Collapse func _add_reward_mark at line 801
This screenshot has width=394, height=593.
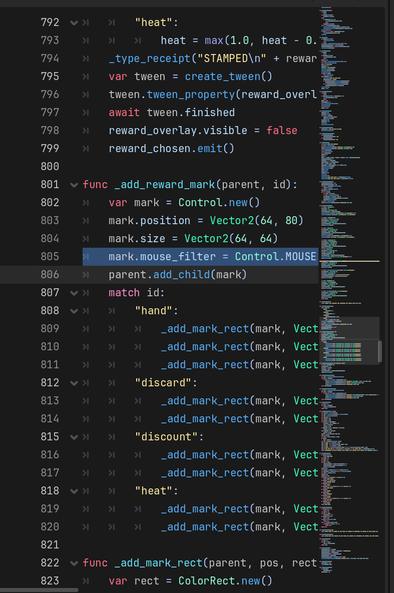click(74, 185)
